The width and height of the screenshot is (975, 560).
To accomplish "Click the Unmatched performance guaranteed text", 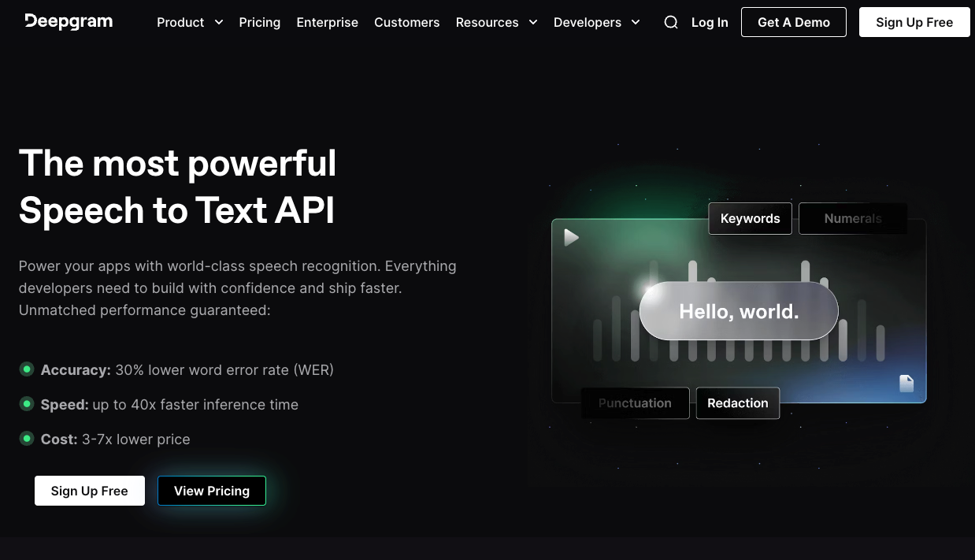I will pos(145,310).
